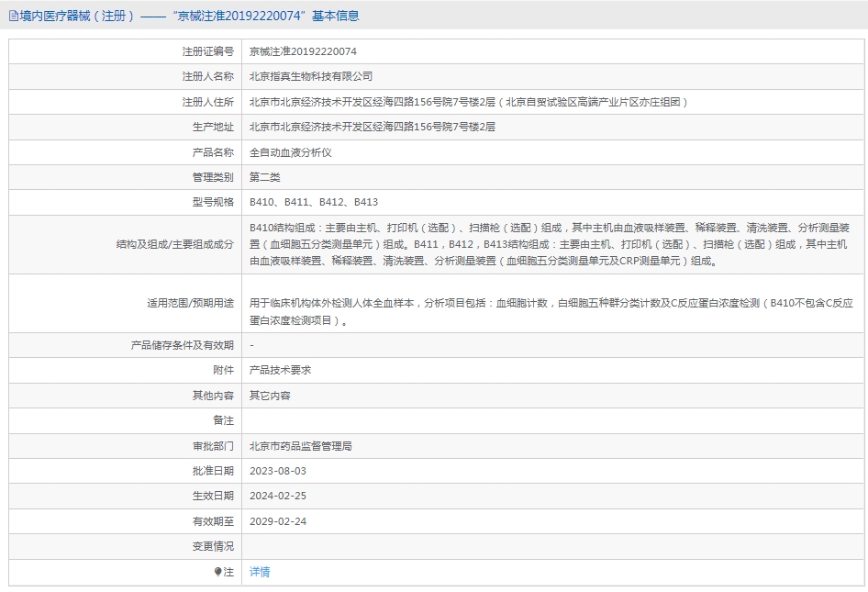Click the 生产地址 address value cell
Screen dimensions: 868x592
[372, 127]
